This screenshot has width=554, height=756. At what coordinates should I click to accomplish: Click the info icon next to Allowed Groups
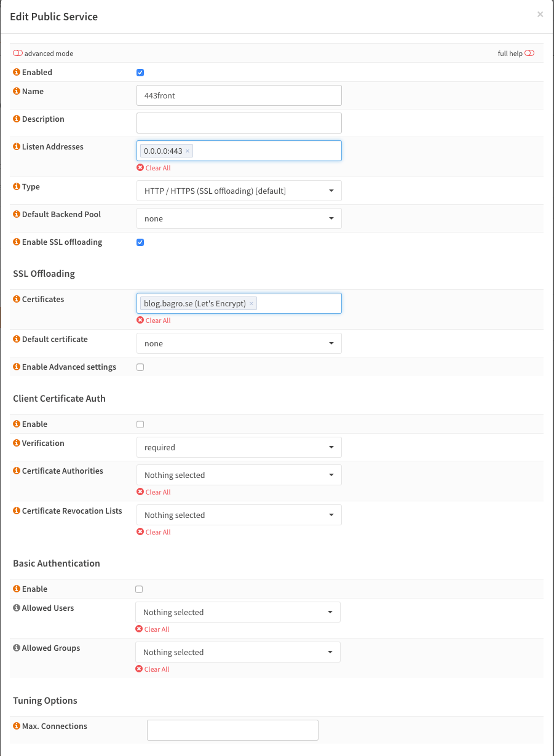(17, 648)
